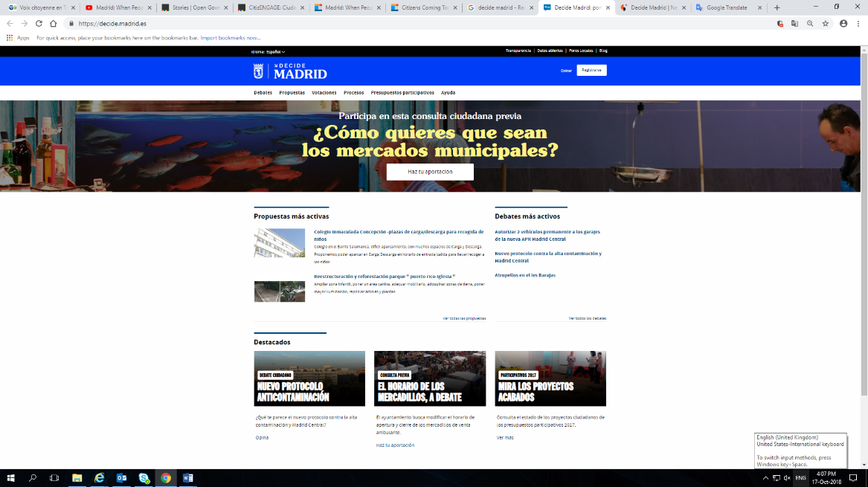Open the Windows Start menu
Image resolution: width=868 pixels, height=487 pixels.
tap(8, 478)
